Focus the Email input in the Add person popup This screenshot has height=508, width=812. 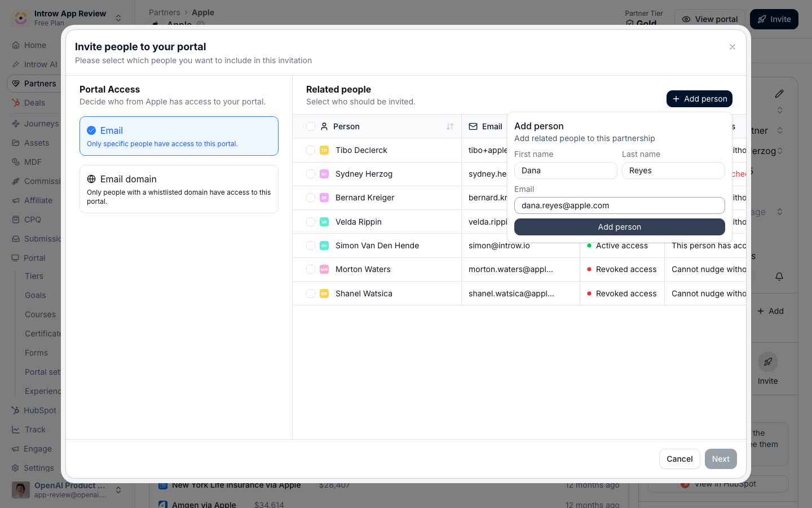[x=620, y=205]
